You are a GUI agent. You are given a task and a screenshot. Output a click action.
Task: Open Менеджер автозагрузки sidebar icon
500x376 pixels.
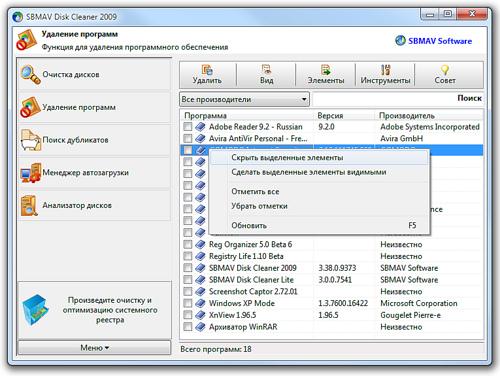[x=30, y=173]
